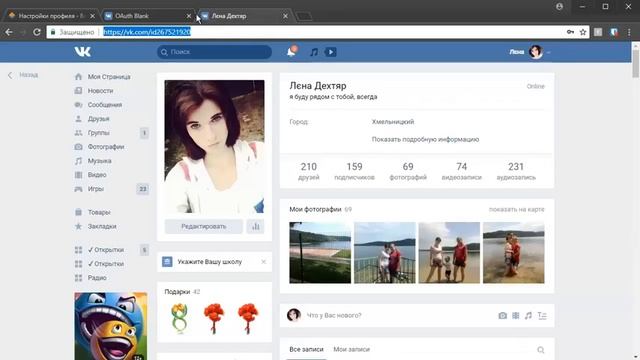Open the 231 аудиозапись counter
This screenshot has height=360, width=640.
pos(516,171)
